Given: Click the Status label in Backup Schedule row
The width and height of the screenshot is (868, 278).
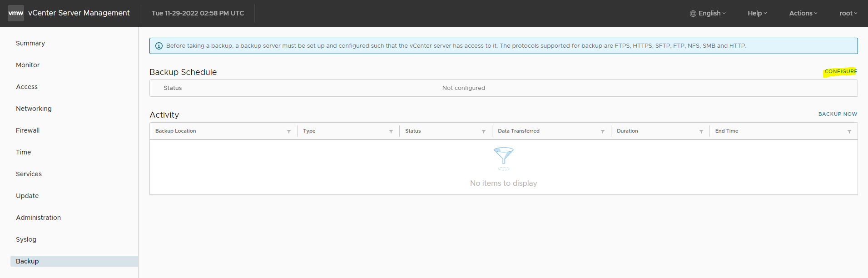Looking at the screenshot, I should [173, 88].
